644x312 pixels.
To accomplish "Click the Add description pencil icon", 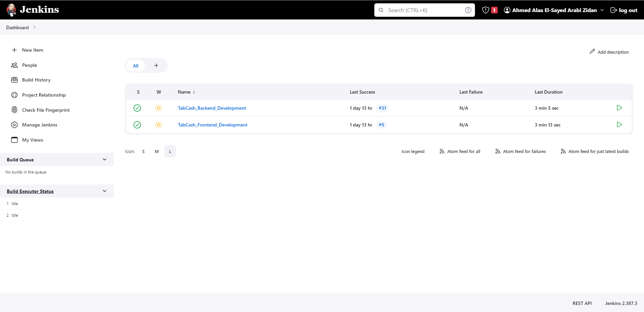I will 592,51.
